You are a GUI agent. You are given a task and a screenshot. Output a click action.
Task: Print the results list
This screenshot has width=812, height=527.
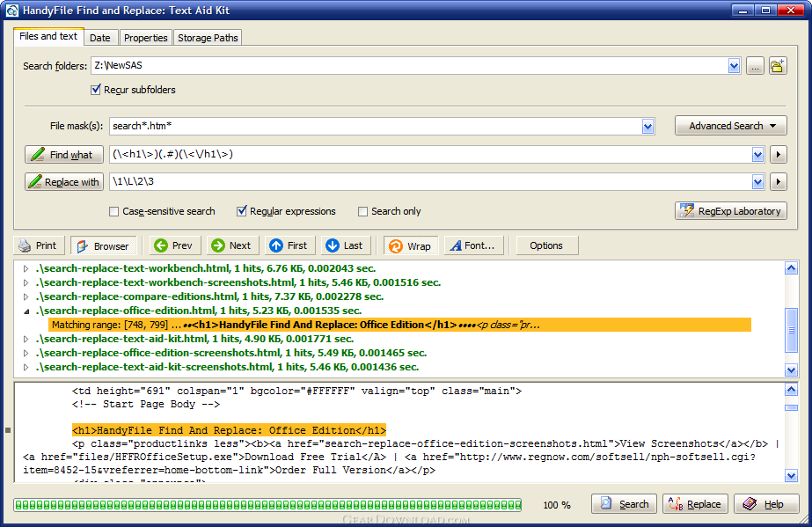coord(39,245)
